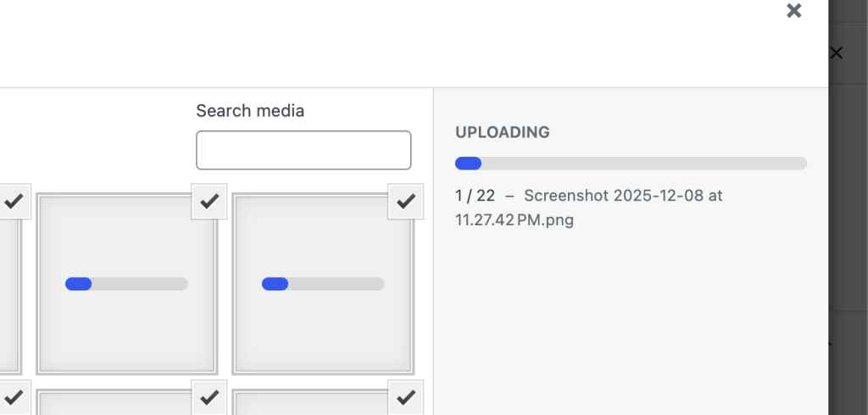Focus the Search media input field
Screen dimensions: 868x415
pyautogui.click(x=303, y=150)
